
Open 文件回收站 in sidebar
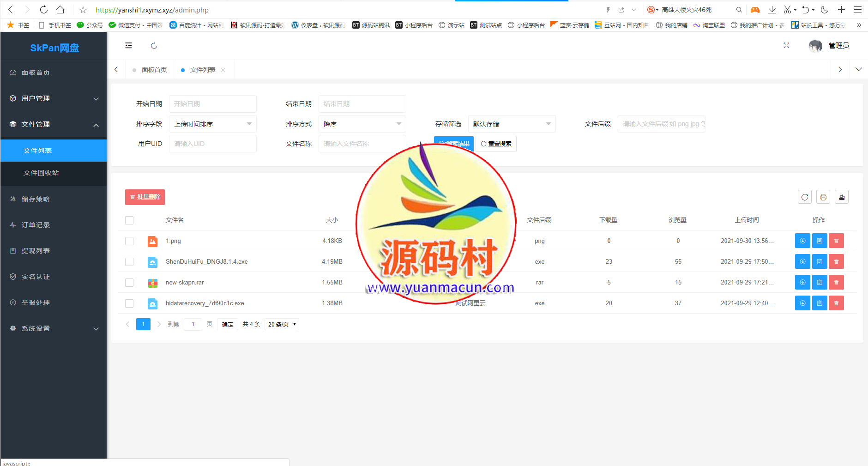tap(41, 173)
